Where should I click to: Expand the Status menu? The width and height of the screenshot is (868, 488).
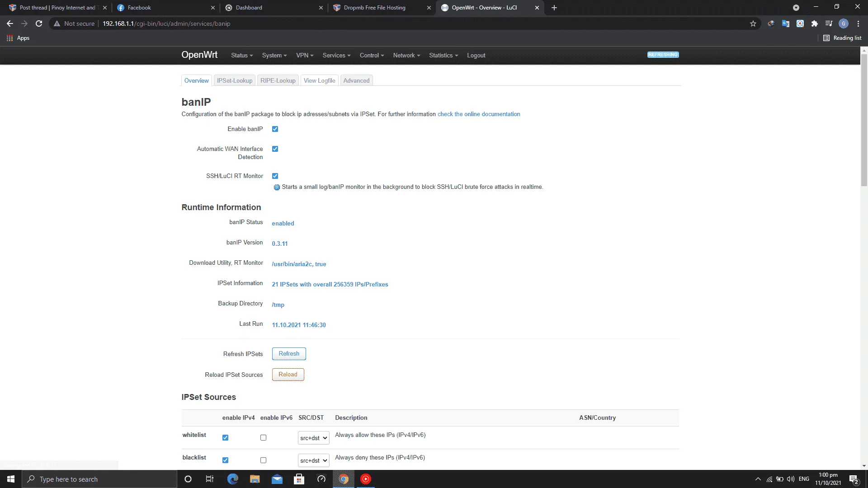242,55
